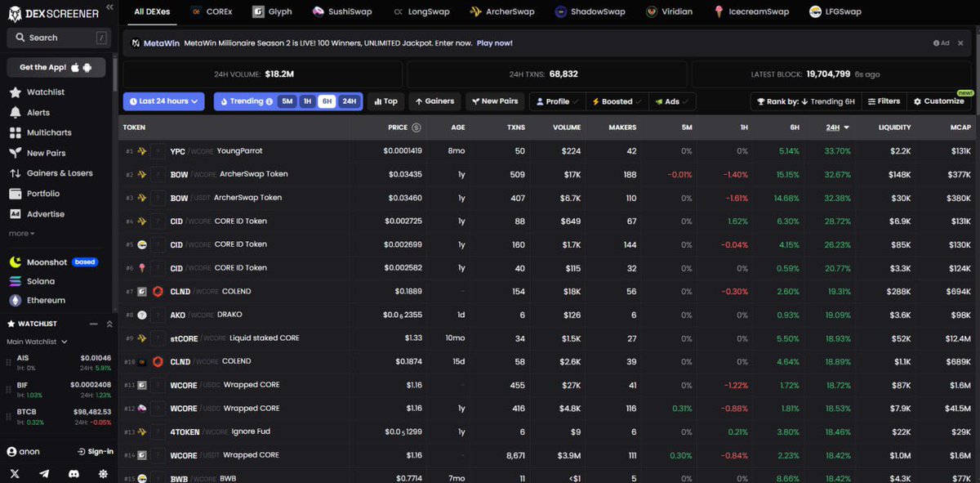Open New Pairs sprout icon in sidebar
The image size is (980, 483).
coord(16,153)
